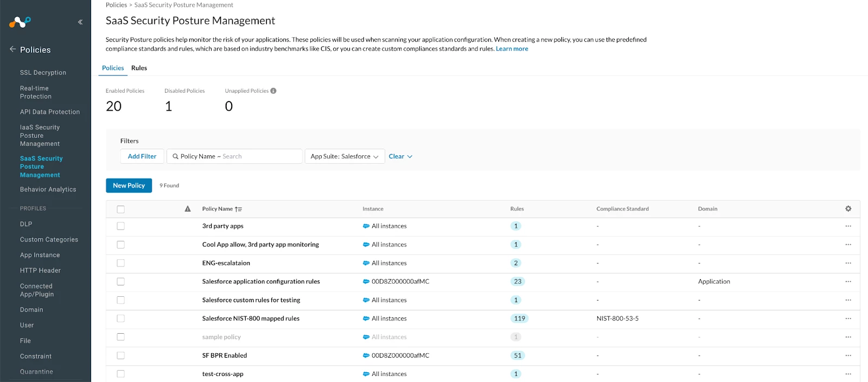Click rules count badge 23
868x382 pixels.
point(518,282)
